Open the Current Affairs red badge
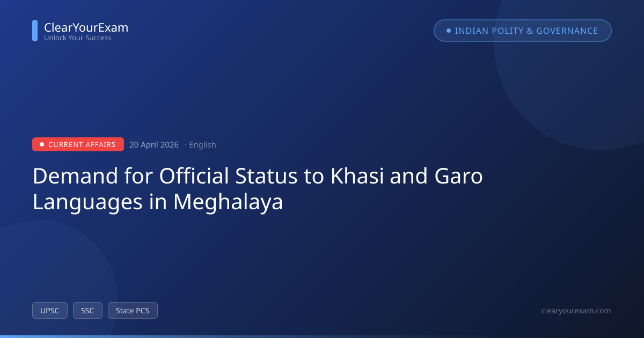Viewport: 644px width, 338px height. pos(78,144)
